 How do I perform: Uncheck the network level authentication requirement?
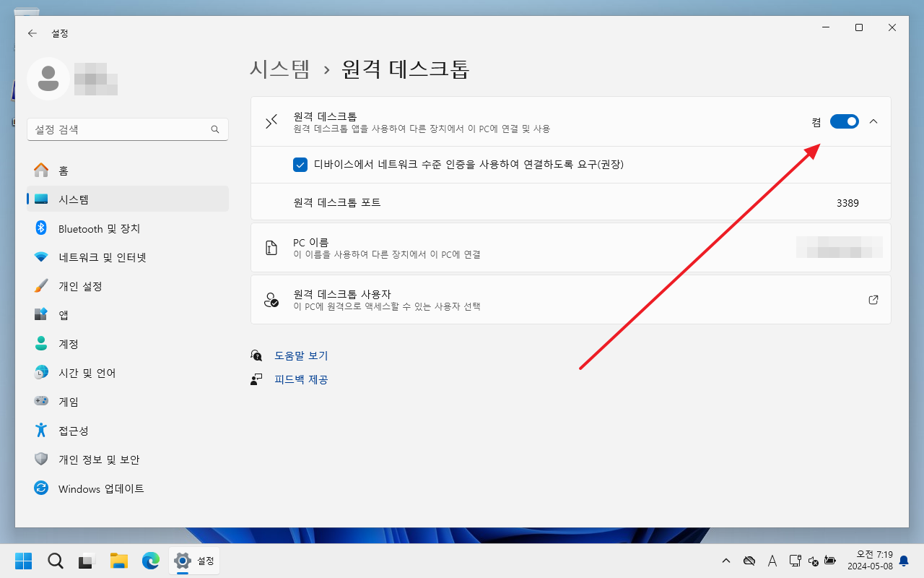tap(300, 165)
